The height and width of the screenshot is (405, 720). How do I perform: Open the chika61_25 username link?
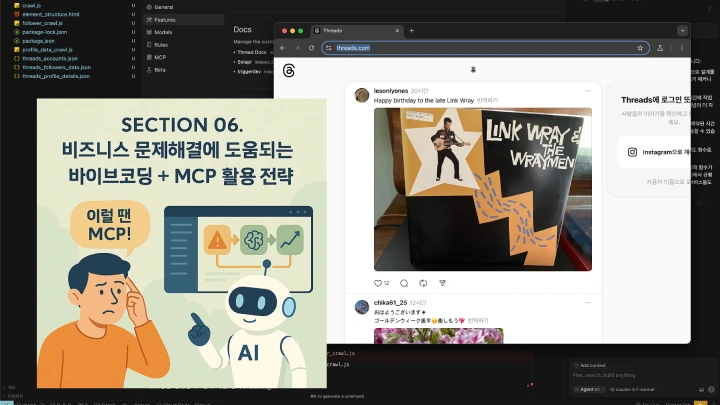(390, 303)
